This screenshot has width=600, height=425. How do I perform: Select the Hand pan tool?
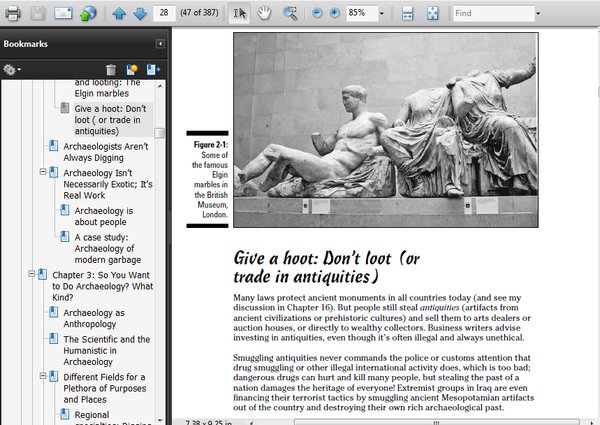coord(265,13)
